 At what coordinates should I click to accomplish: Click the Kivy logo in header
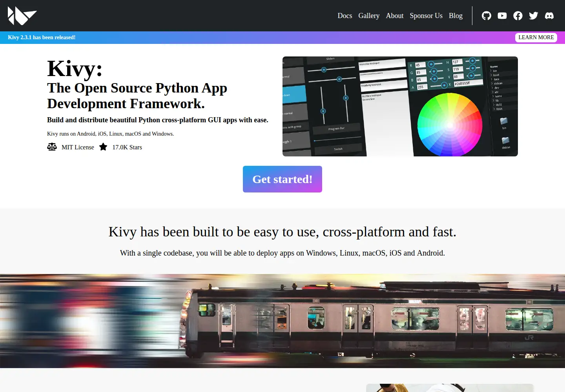point(22,16)
